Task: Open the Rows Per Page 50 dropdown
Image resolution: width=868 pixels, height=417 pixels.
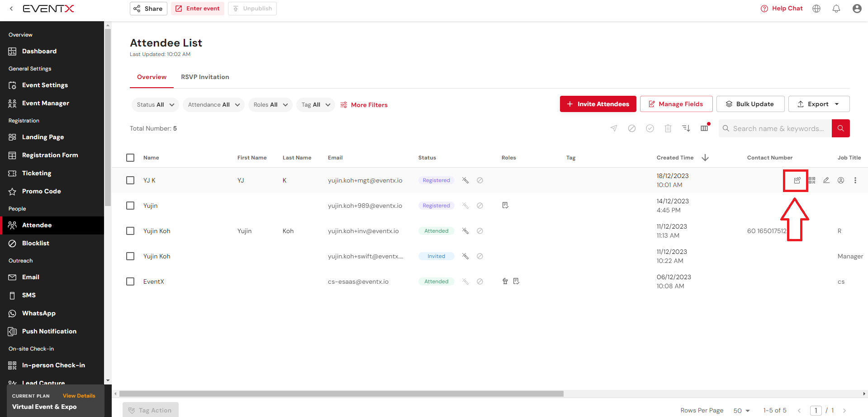Action: 741,411
